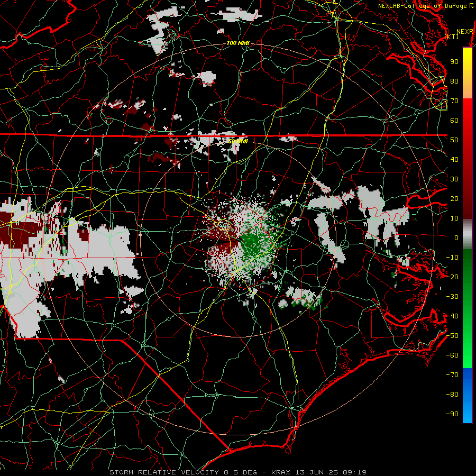Click the '-90' scale label
This screenshot has width=476, height=476.
452,414
